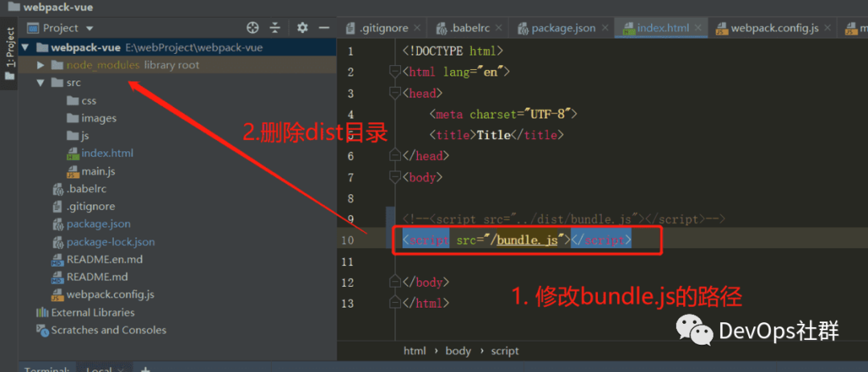
Task: Click the collapse all icon in Project panel
Action: [x=275, y=27]
